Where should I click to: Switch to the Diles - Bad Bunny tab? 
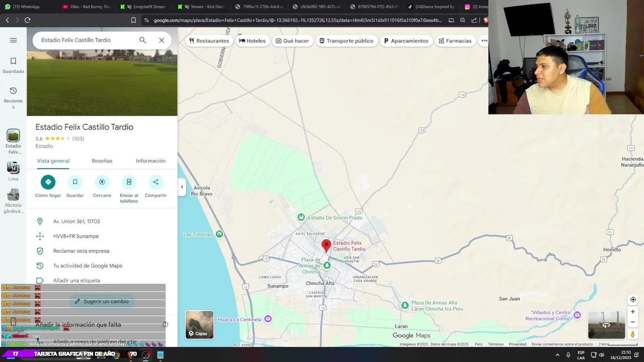point(87,7)
